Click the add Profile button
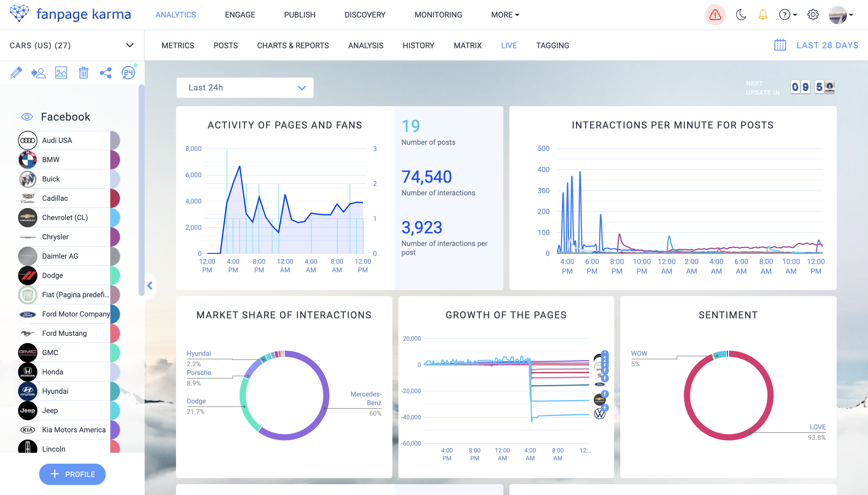Screen dimensions: 868x495 pyautogui.click(x=72, y=474)
